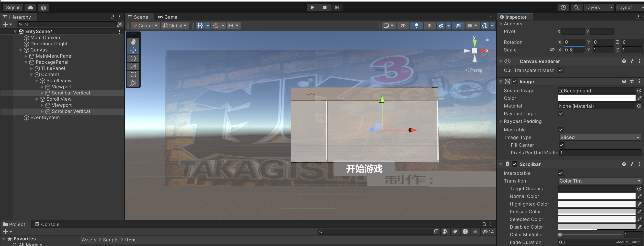
Task: Open Image component help icon
Action: click(x=624, y=81)
